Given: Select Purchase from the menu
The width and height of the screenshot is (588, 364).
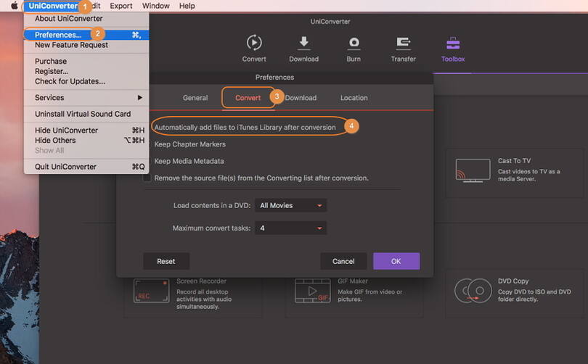Looking at the screenshot, I should 86,61.
